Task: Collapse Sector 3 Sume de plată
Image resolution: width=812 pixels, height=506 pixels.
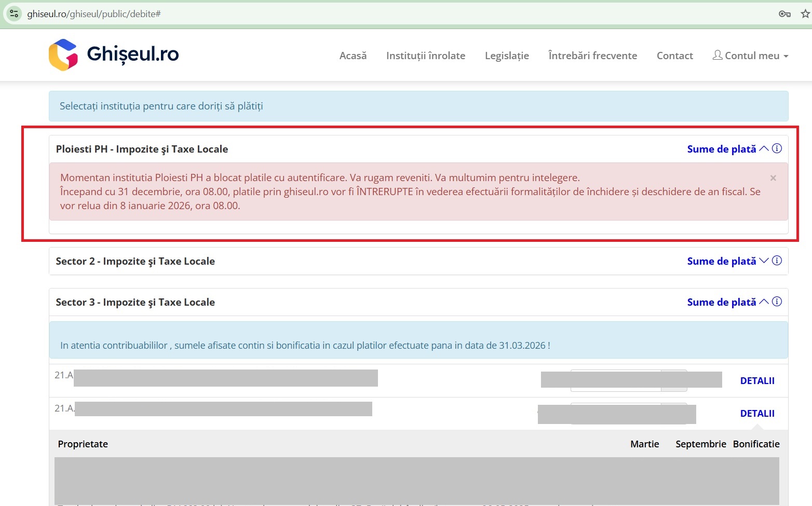Action: [727, 302]
